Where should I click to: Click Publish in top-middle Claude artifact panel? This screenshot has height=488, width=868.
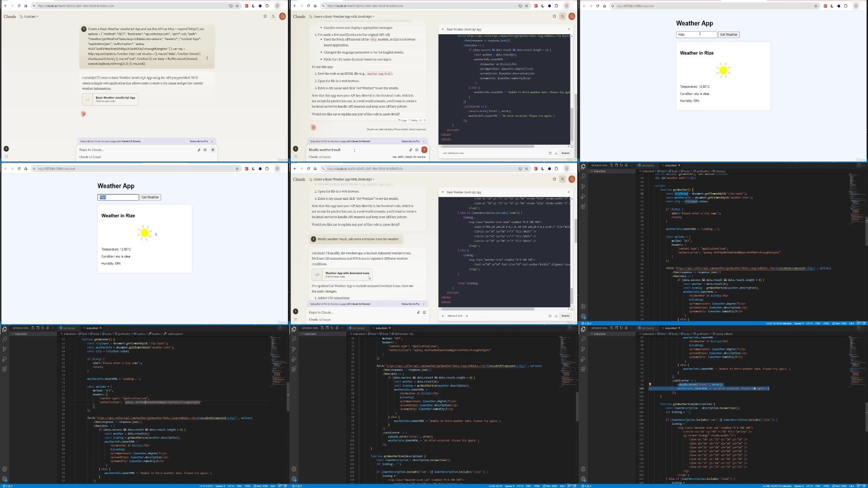tap(565, 153)
